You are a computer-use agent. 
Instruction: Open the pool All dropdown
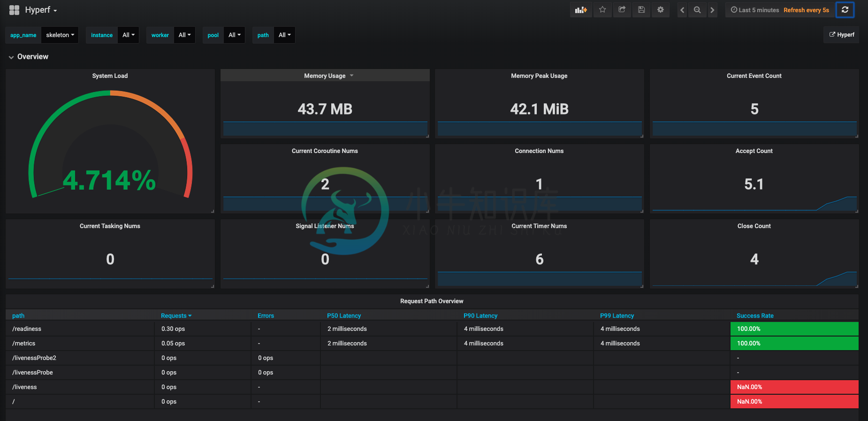pos(234,35)
